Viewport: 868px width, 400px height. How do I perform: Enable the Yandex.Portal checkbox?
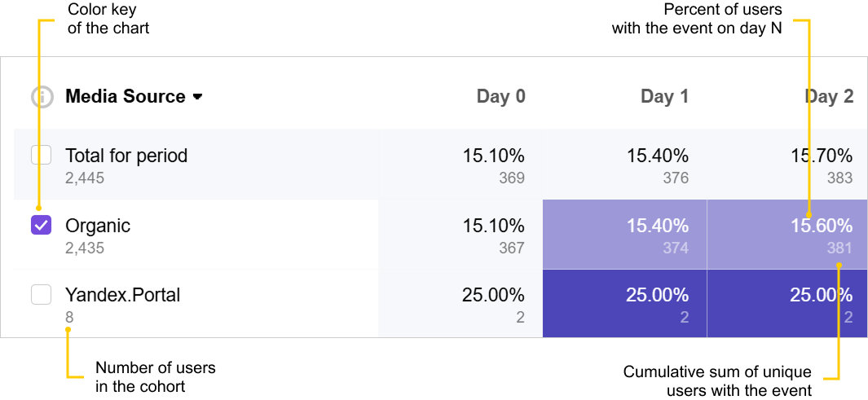tap(42, 295)
